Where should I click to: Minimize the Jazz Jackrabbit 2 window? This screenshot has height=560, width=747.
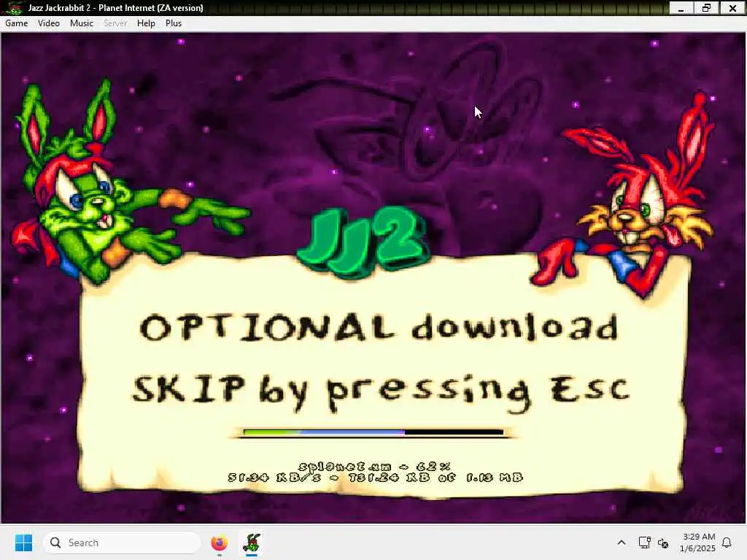681,7
